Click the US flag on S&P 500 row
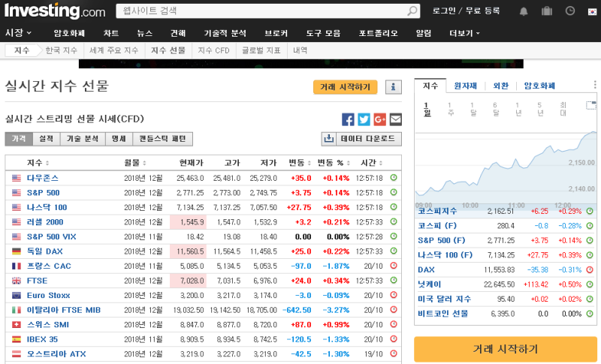 17,193
